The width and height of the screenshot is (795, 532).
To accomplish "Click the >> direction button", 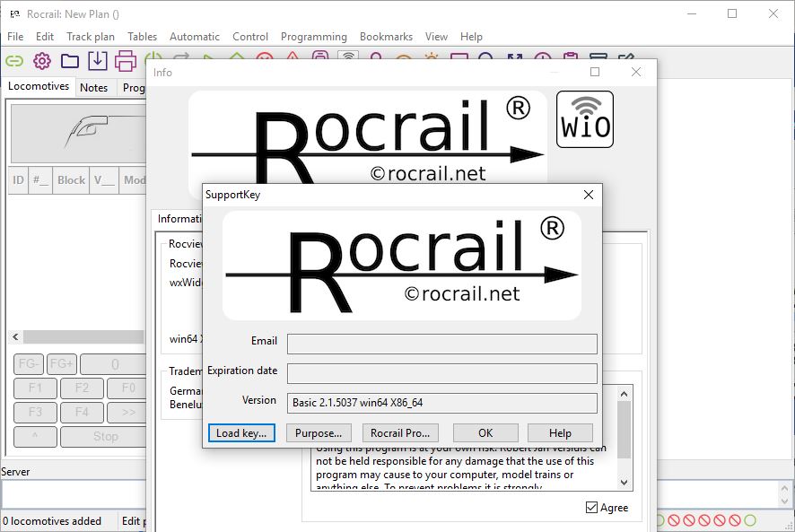I will coord(127,412).
